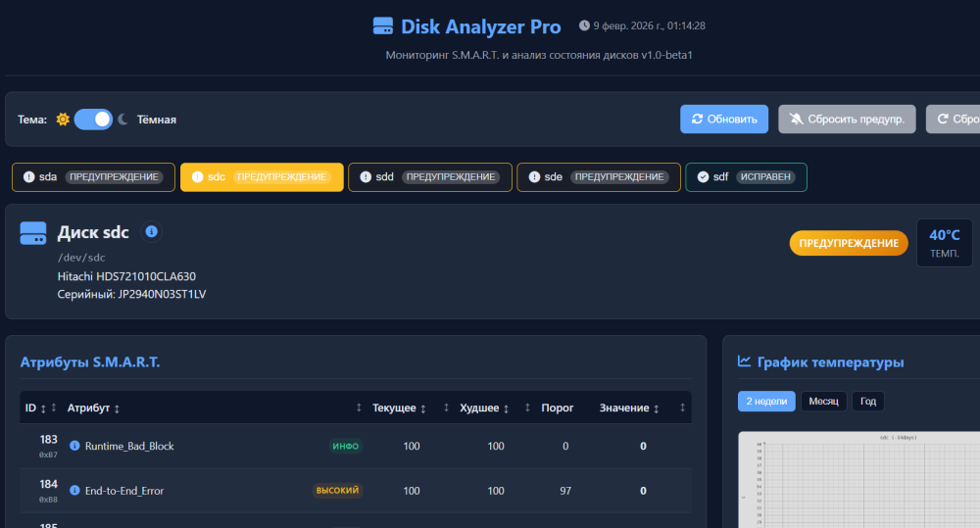The height and width of the screenshot is (528, 980).
Task: Click the drive icon beside Диск sdc
Action: [33, 233]
